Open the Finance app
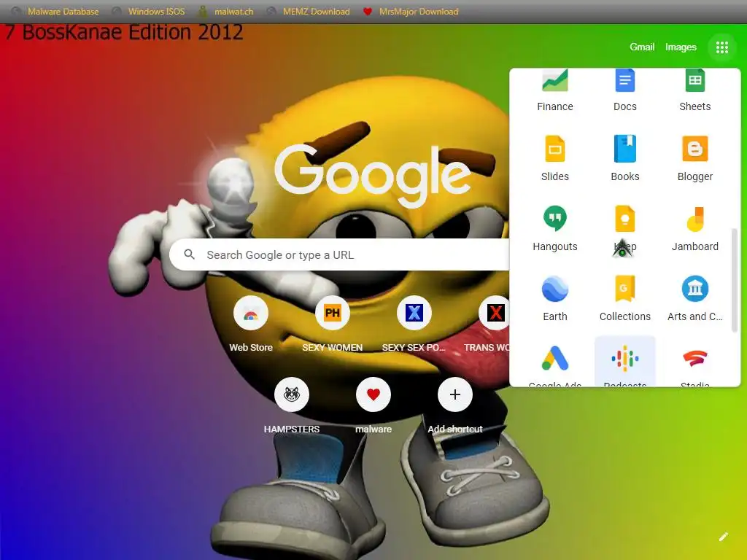This screenshot has width=747, height=560. click(555, 91)
